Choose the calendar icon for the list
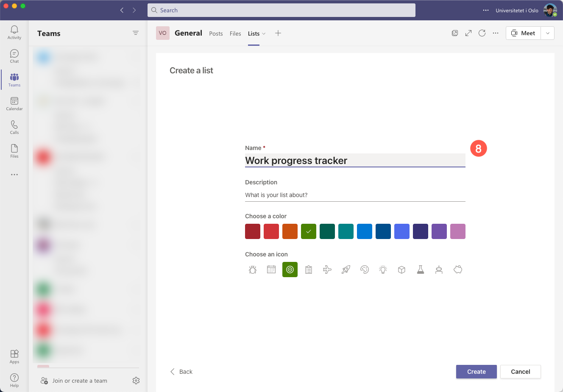The height and width of the screenshot is (392, 563). (271, 270)
